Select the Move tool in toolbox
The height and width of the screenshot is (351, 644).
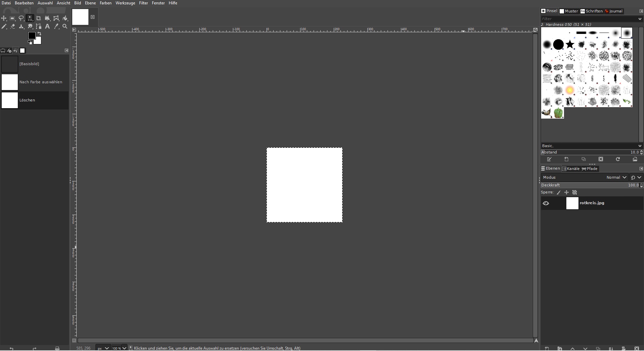4,18
